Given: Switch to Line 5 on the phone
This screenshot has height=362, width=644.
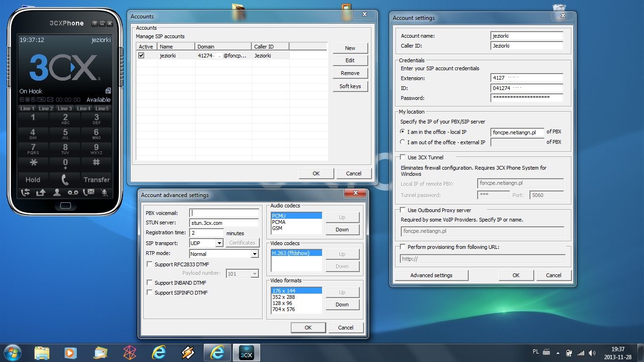Looking at the screenshot, I should 102,108.
